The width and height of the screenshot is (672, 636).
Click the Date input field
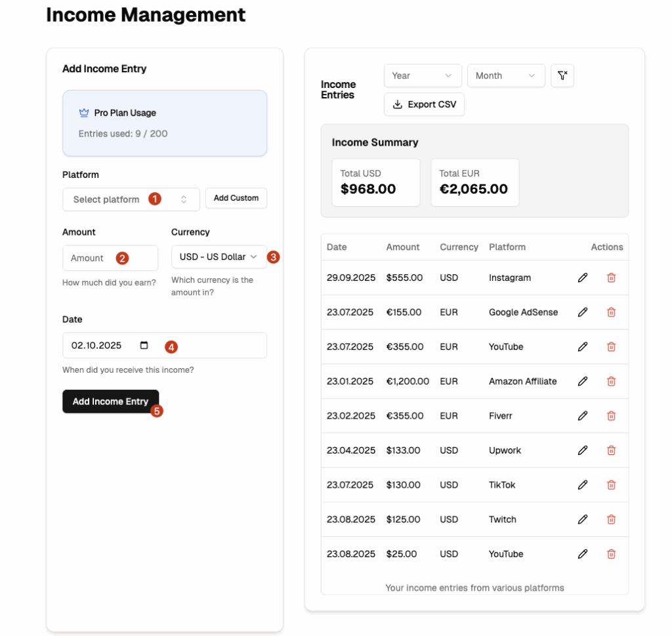point(98,345)
